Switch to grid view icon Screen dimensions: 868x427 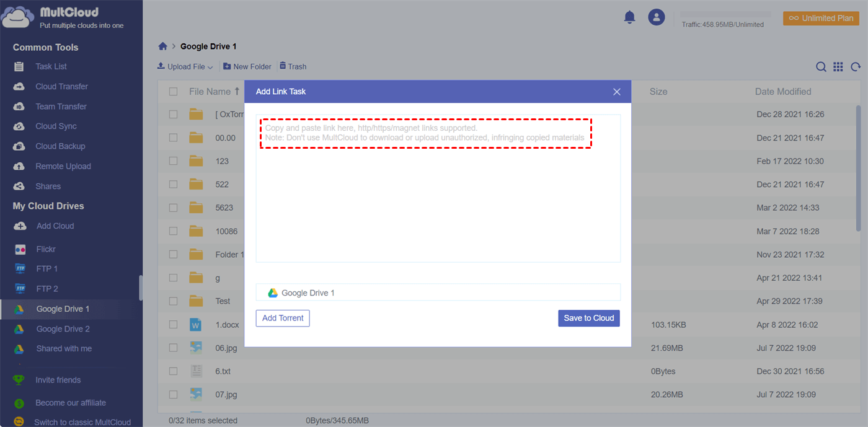[x=838, y=67]
